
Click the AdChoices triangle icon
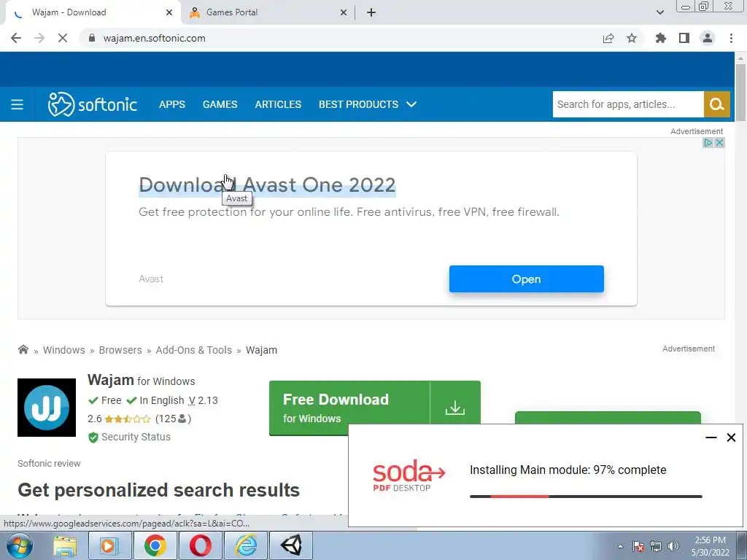coord(708,142)
